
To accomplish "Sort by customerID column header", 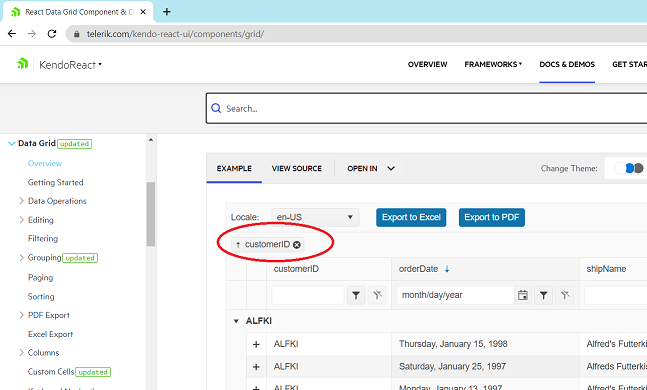I will pos(296,269).
